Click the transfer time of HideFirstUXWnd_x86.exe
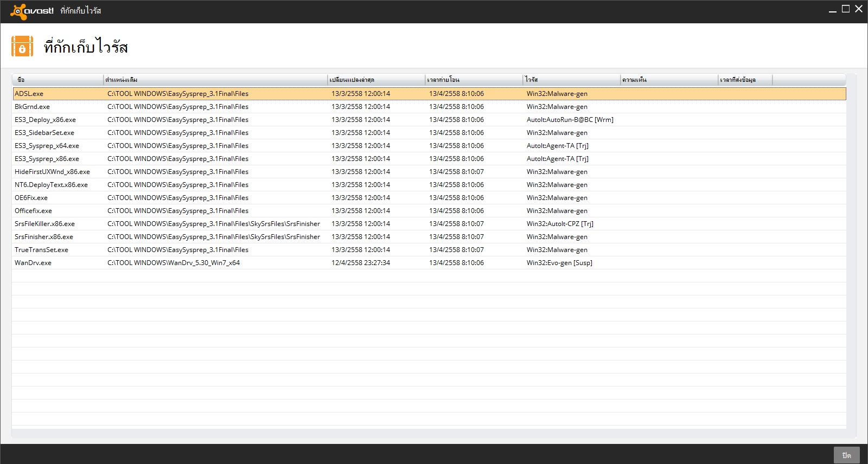The image size is (868, 464). [x=456, y=172]
